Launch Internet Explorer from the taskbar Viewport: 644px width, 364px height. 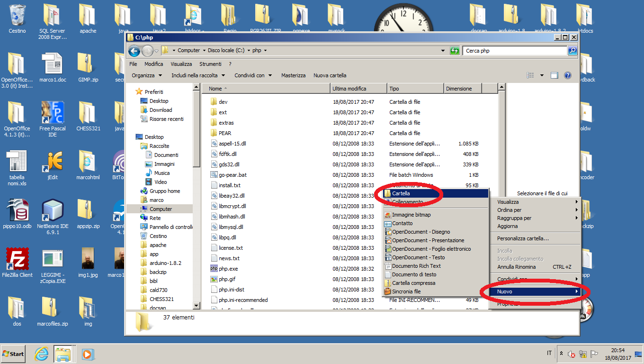[42, 354]
